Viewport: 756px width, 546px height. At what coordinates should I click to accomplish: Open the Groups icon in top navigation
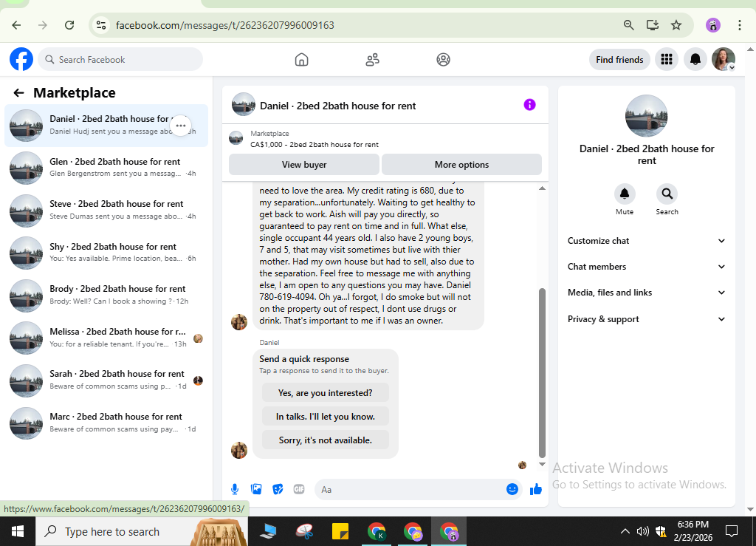(x=443, y=60)
